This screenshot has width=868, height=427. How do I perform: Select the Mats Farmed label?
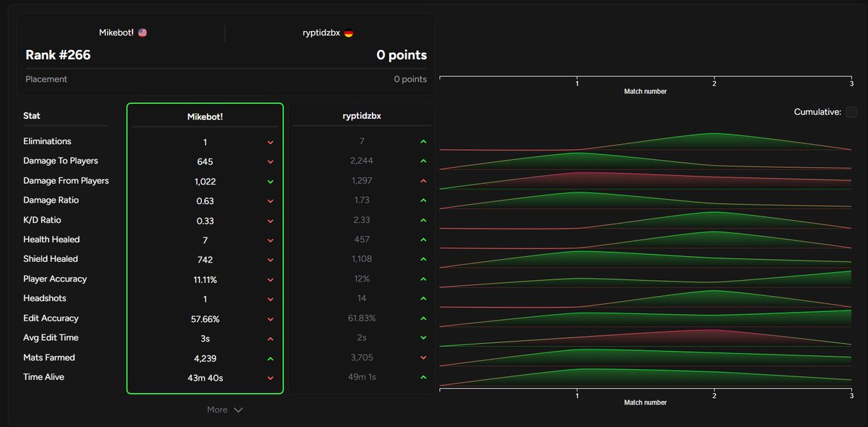49,357
